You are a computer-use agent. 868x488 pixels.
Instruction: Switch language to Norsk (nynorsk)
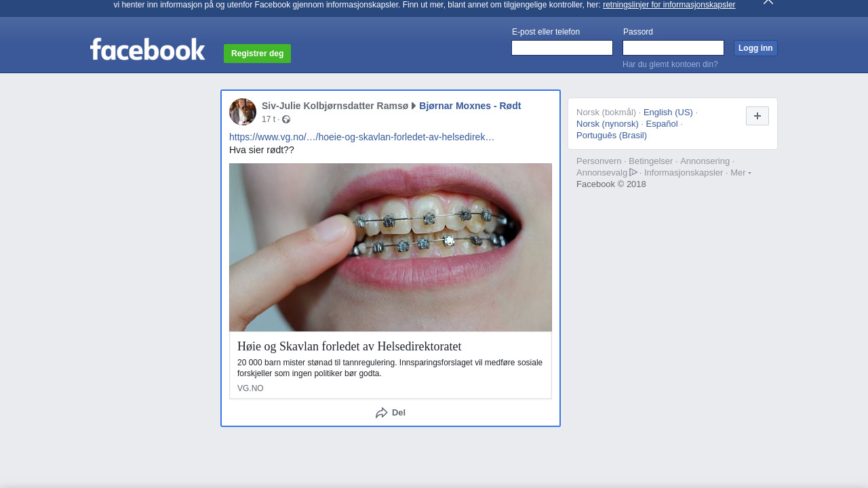pos(608,124)
